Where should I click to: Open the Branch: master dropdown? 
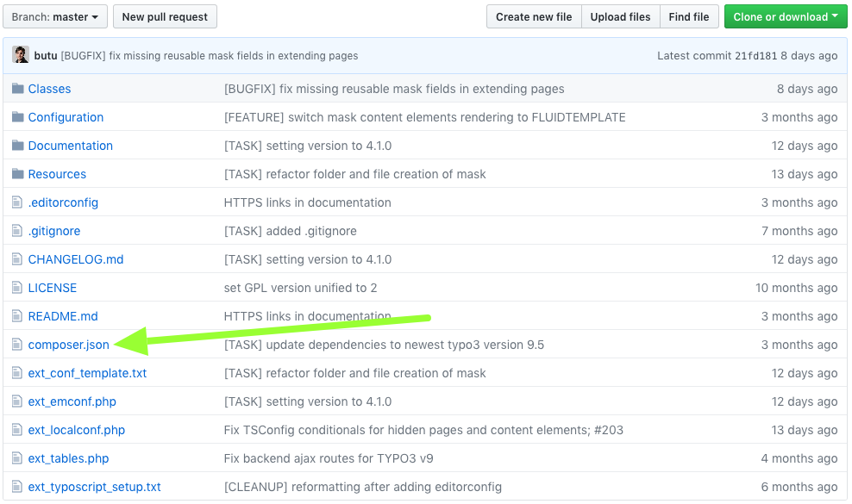point(55,17)
